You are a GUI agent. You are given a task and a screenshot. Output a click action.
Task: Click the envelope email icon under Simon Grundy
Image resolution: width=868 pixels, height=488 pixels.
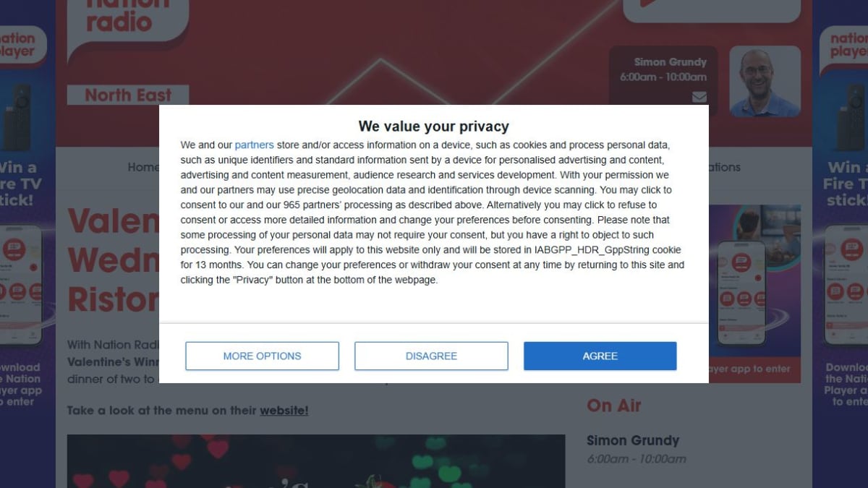point(699,97)
